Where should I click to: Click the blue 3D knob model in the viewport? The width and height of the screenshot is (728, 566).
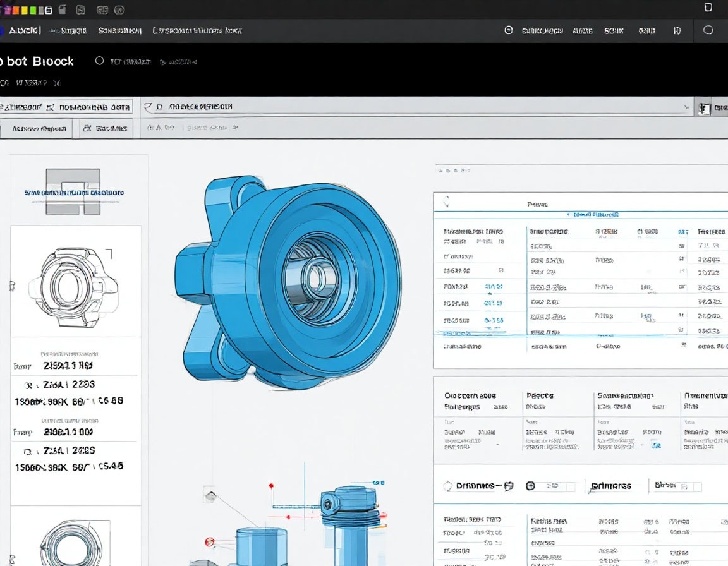(288, 282)
